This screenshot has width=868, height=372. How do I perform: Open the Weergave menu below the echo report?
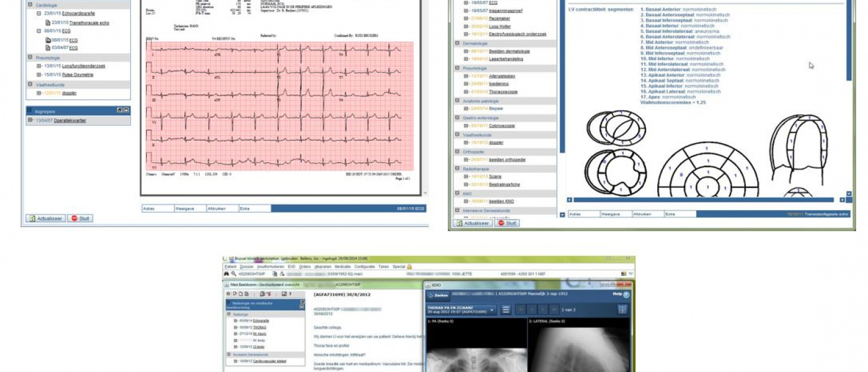pos(616,214)
